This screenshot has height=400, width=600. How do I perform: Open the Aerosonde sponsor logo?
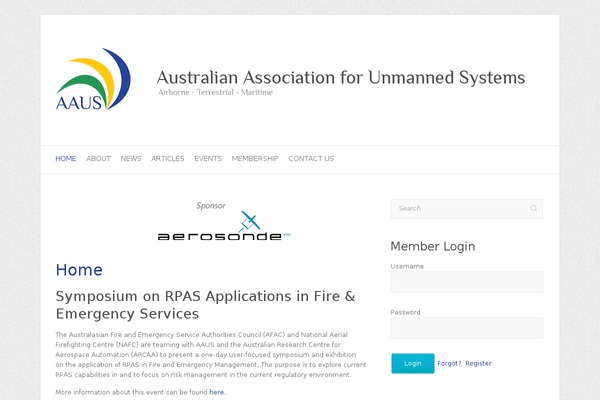pos(224,228)
